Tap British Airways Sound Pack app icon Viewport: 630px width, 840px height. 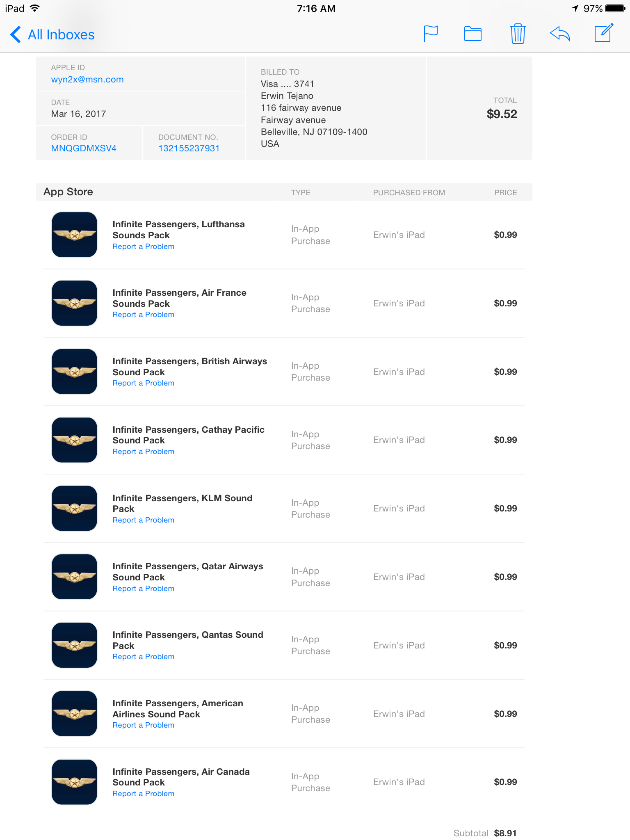74,372
